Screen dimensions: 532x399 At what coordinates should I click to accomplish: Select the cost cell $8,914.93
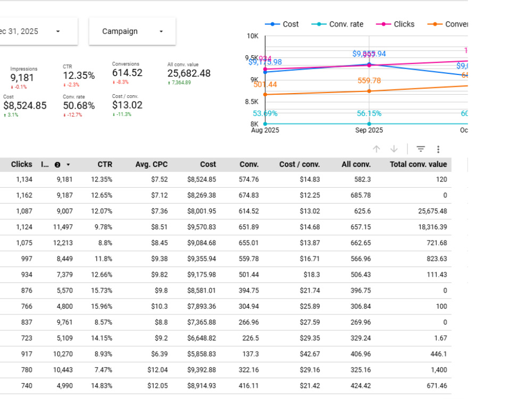(202, 386)
